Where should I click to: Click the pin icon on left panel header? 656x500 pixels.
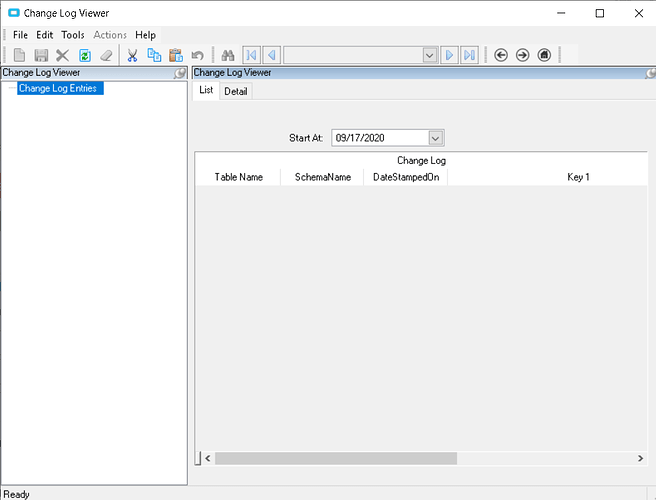[x=180, y=73]
